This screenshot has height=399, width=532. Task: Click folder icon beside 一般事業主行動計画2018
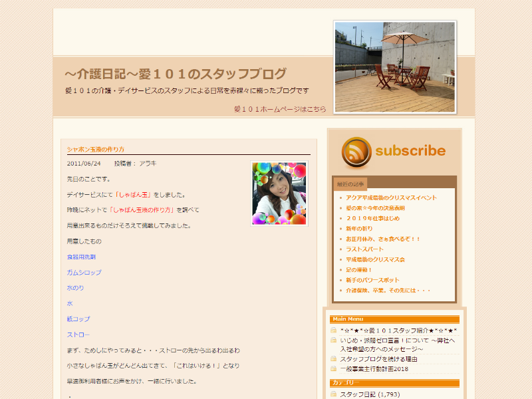334,368
